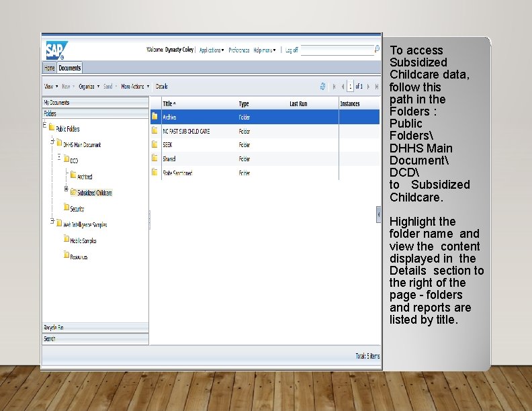
Task: Collapse the DCD tree node
Action: 59,156
